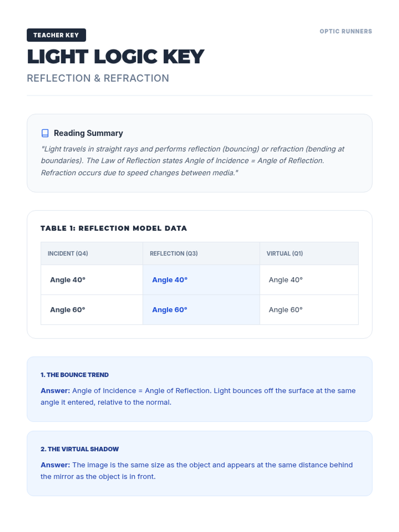The height and width of the screenshot is (532, 399).
Task: Click the TEACHER KEY badge
Action: pyautogui.click(x=56, y=35)
